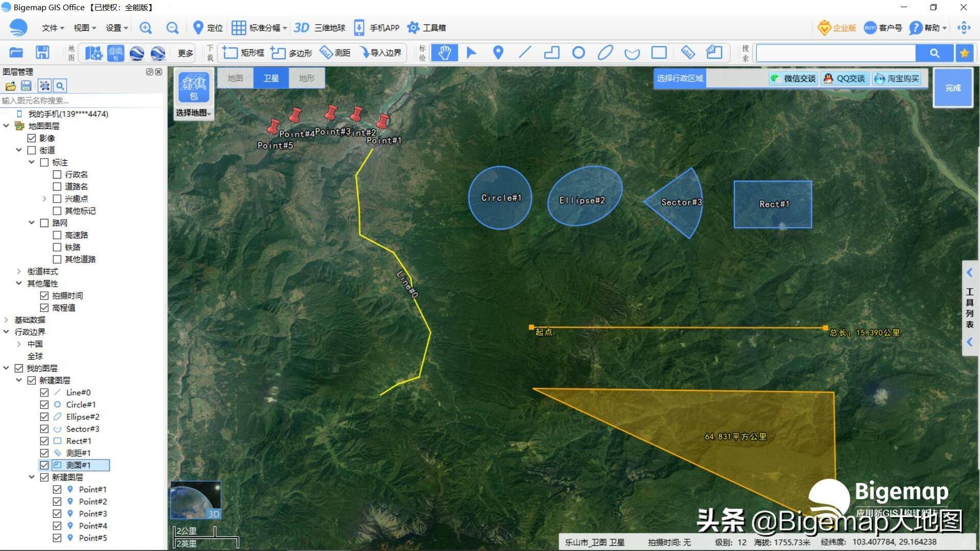
Task: Select the ellipse drawing tool
Action: 605,53
